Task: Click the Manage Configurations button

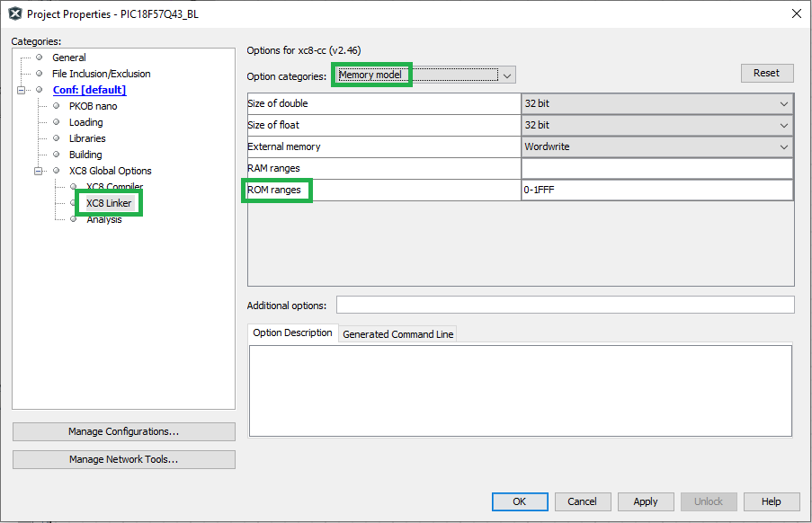Action: (123, 432)
